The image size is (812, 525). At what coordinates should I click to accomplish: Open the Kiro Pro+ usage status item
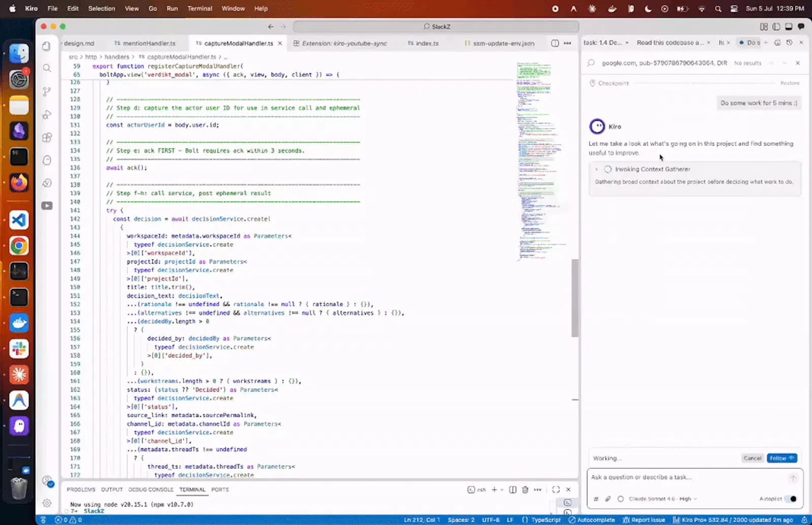pos(733,520)
